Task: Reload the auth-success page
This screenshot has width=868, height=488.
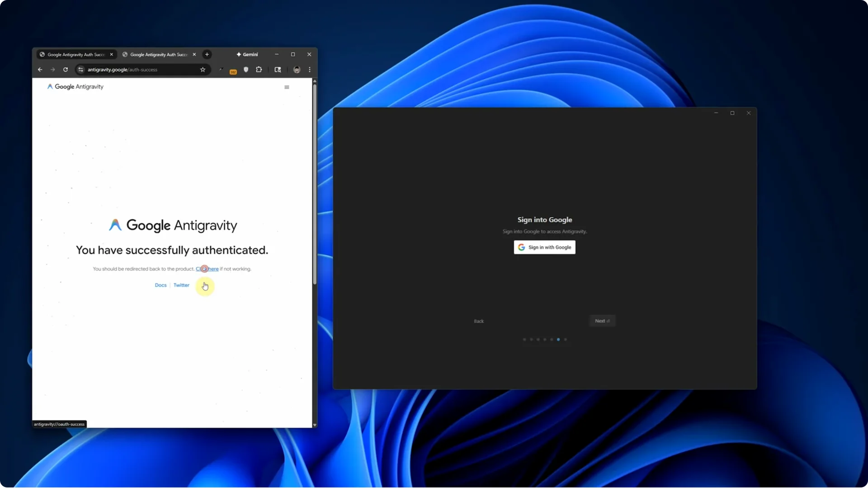Action: tap(66, 70)
